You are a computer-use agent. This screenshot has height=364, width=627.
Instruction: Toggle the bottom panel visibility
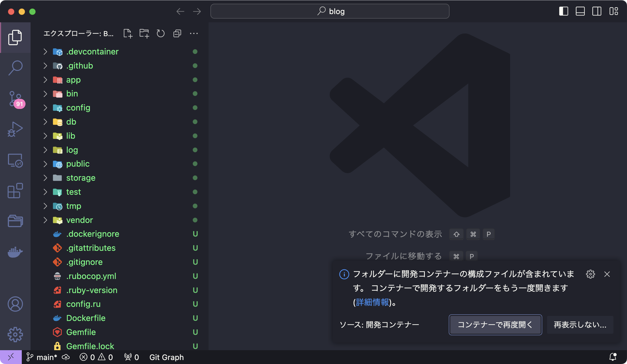pyautogui.click(x=580, y=11)
